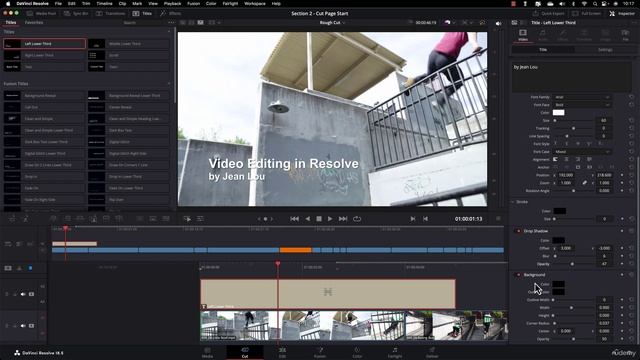Click the font Color white swatch
The width and height of the screenshot is (640, 360).
pos(558,113)
